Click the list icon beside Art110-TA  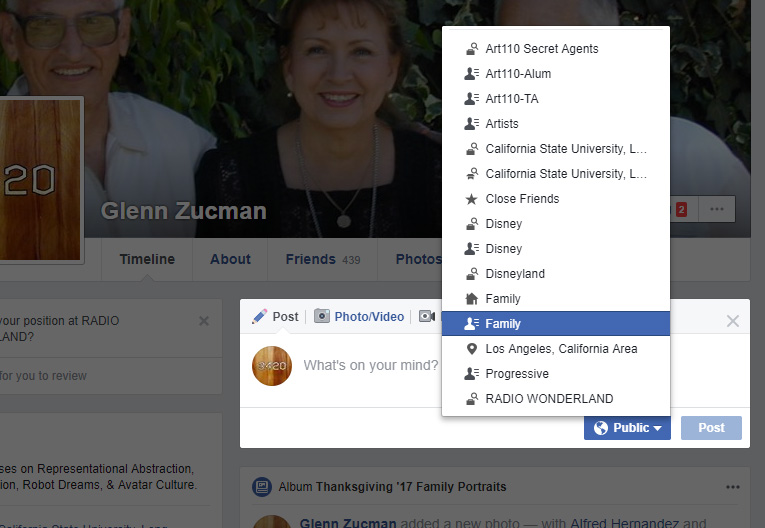click(x=471, y=99)
